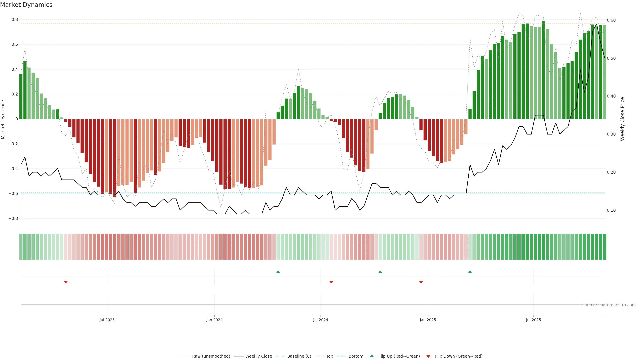
Task: Hide the Top threshold series via its legend entry
Action: [330, 356]
